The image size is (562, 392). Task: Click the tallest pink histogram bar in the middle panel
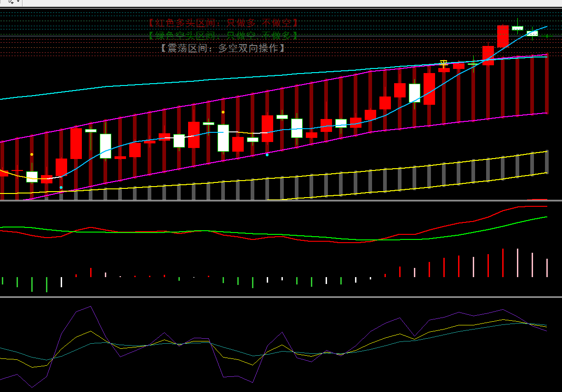[x=517, y=263]
